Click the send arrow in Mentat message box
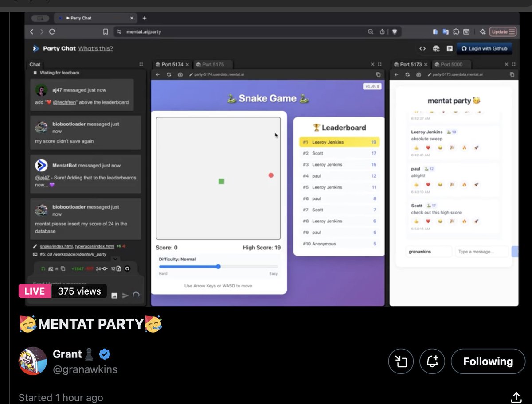 tap(125, 295)
